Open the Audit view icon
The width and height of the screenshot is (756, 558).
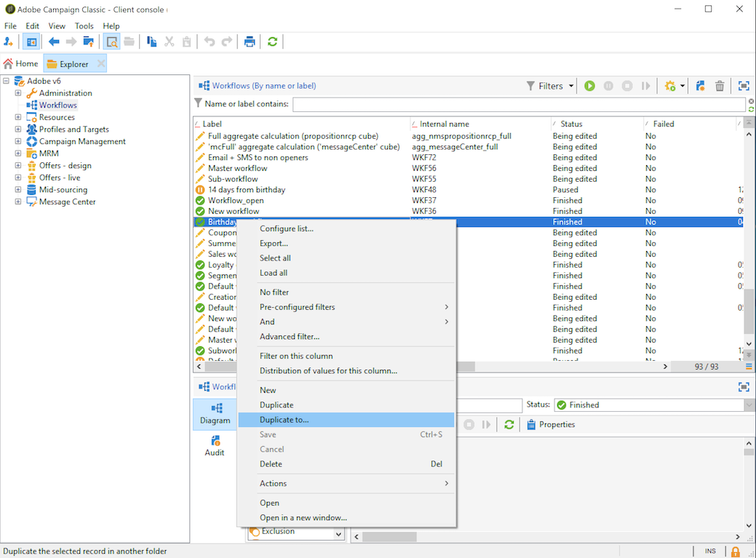coord(215,445)
